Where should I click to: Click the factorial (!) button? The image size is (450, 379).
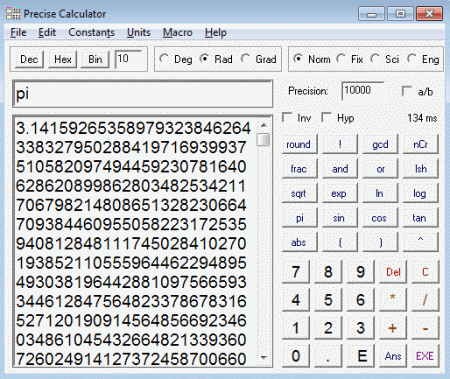coord(340,144)
